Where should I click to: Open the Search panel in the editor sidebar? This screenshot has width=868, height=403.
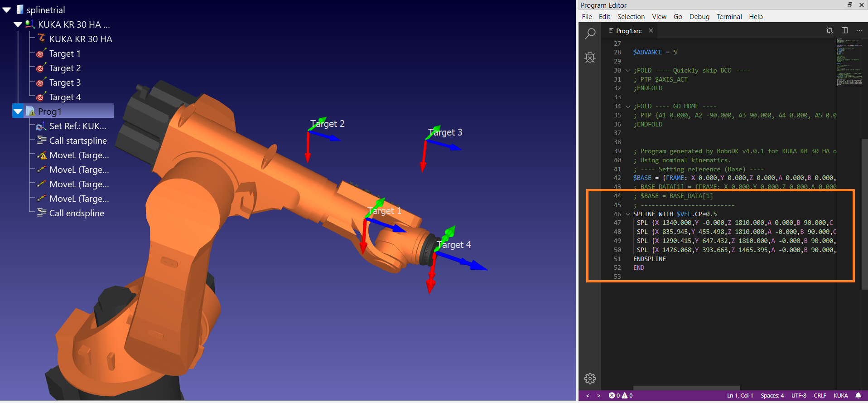590,34
